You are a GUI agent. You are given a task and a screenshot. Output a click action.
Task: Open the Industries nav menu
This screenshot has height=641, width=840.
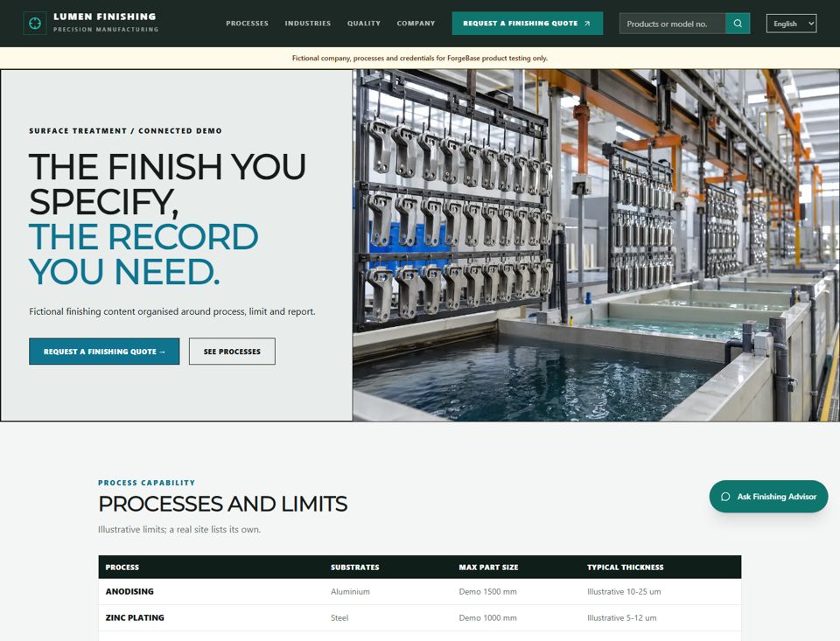tap(307, 24)
